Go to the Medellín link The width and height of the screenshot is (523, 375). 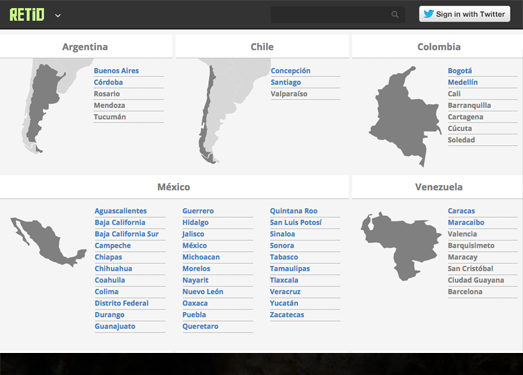point(463,82)
